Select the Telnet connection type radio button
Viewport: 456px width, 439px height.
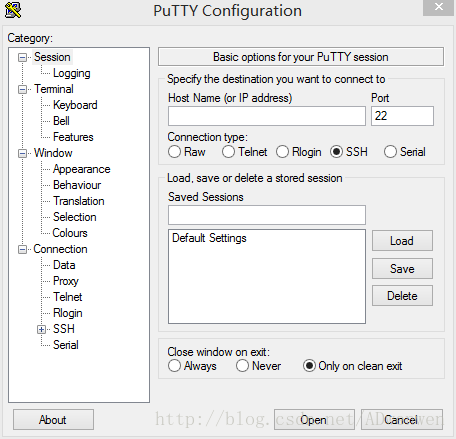[228, 152]
